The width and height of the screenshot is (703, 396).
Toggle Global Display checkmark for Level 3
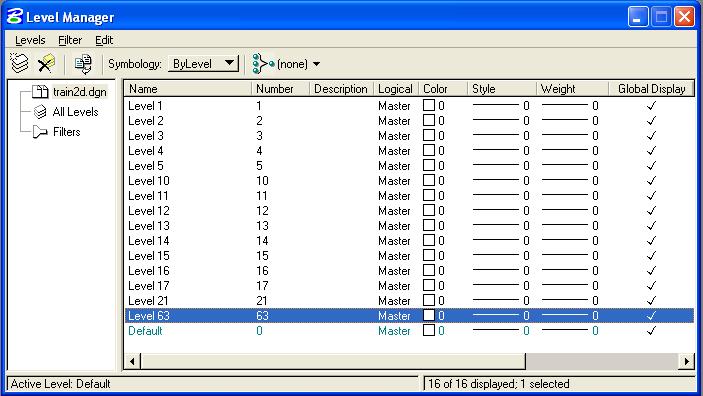coord(651,135)
